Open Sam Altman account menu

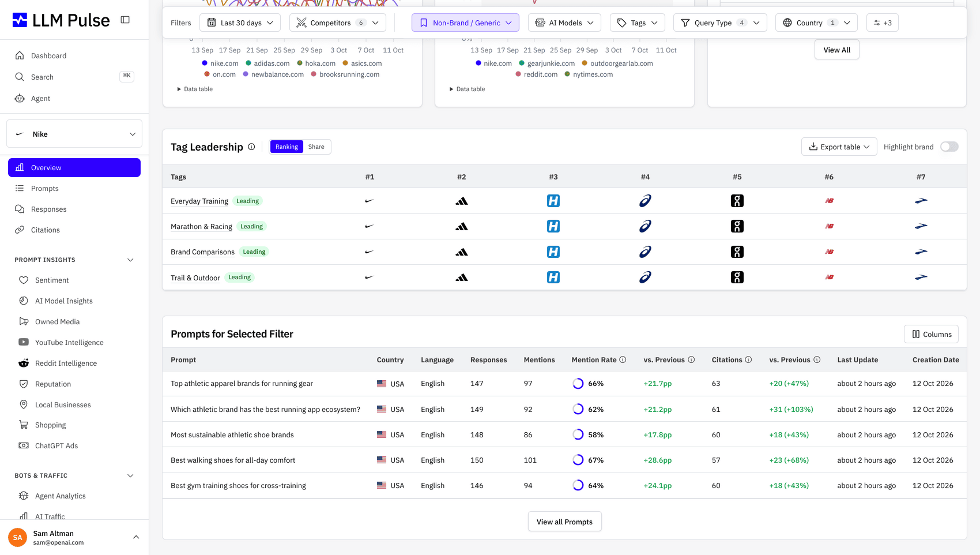[x=74, y=538]
